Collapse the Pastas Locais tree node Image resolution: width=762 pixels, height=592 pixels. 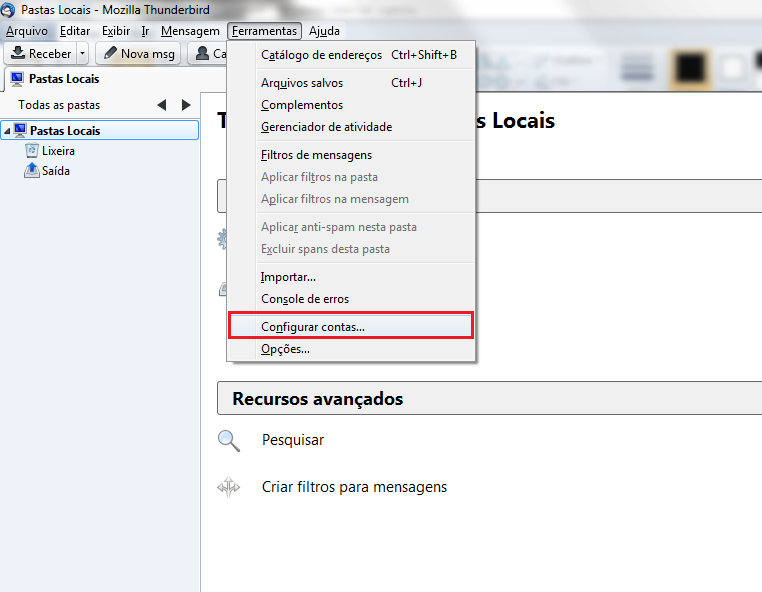click(7, 131)
